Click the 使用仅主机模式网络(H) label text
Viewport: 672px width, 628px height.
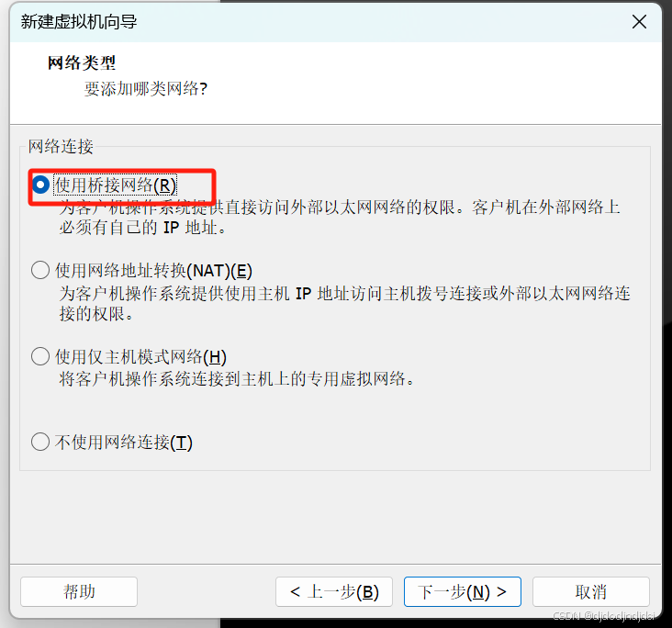pyautogui.click(x=140, y=356)
